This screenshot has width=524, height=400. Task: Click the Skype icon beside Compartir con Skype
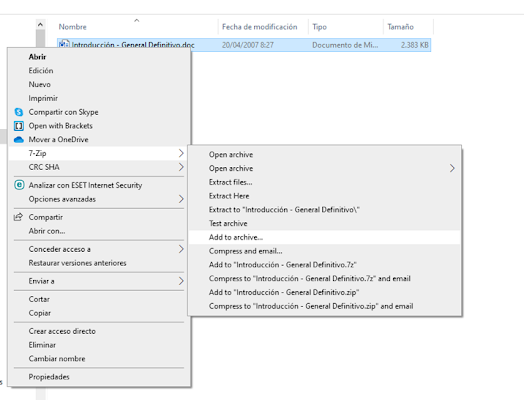(19, 112)
